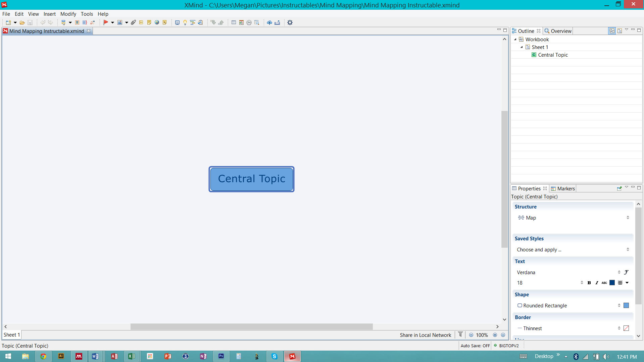Click the Label toolbar icon
The height and width of the screenshot is (362, 644).
(141, 22)
